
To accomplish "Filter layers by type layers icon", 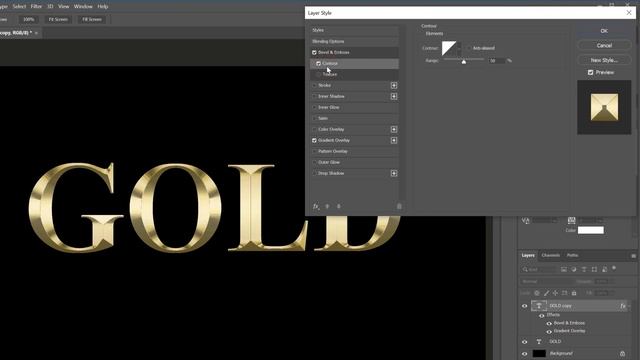I will (584, 269).
